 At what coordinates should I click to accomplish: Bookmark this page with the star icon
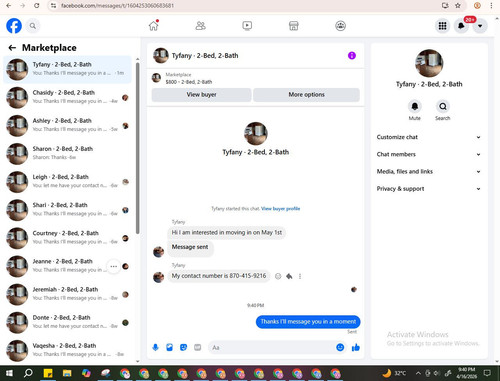[458, 6]
